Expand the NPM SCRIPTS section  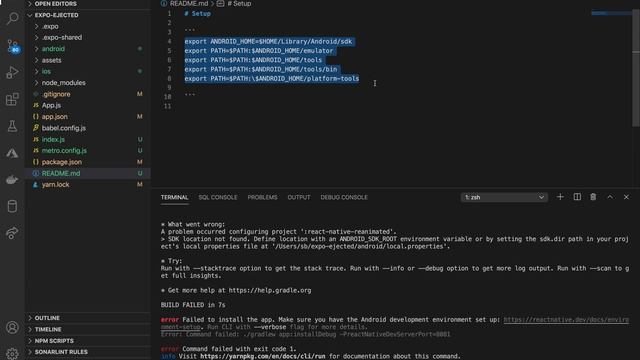point(88,341)
